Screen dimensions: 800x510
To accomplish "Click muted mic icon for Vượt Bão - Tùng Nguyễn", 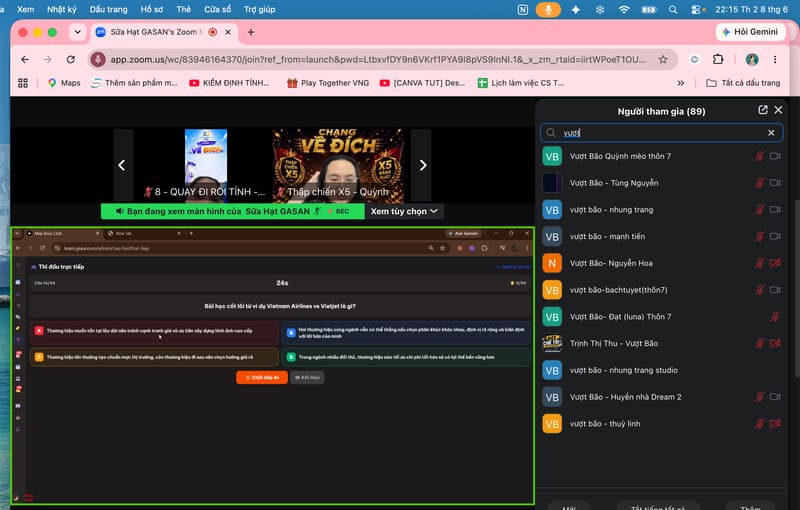I will (760, 183).
